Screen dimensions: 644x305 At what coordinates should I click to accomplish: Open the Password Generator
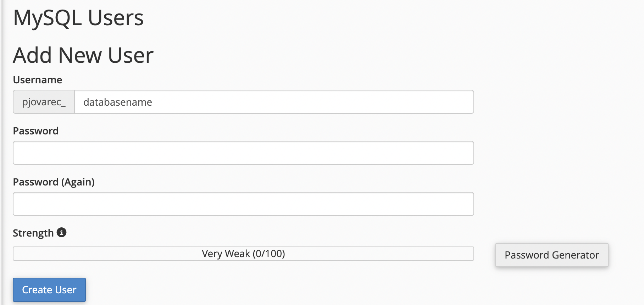coord(552,255)
